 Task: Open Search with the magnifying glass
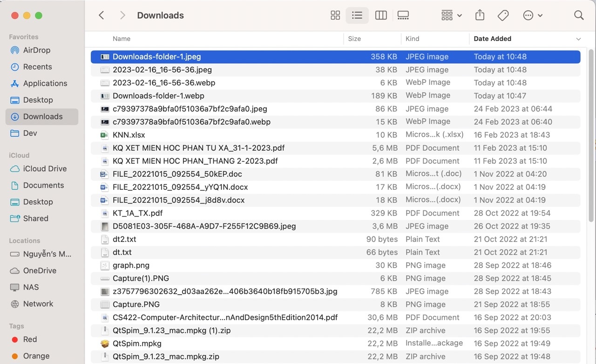(x=578, y=15)
